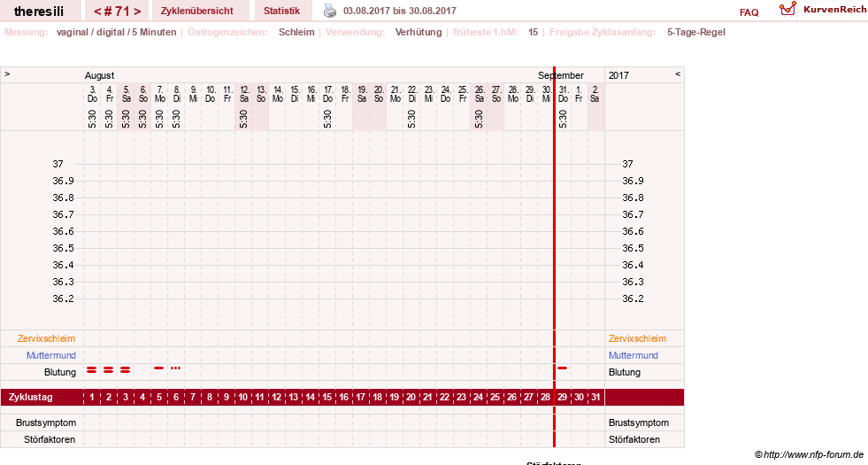This screenshot has height=465, width=868.
Task: Click the bleeding marker on cycle day 29
Action: pos(563,368)
